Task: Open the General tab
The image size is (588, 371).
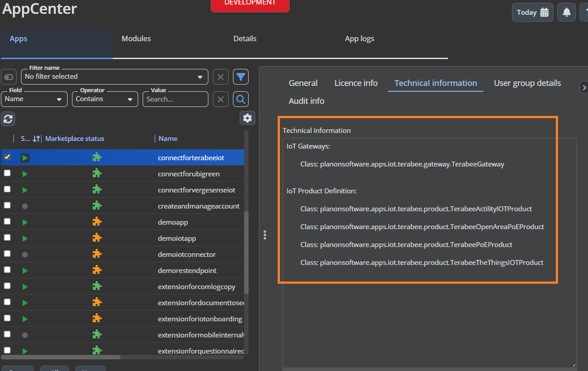Action: pos(303,83)
